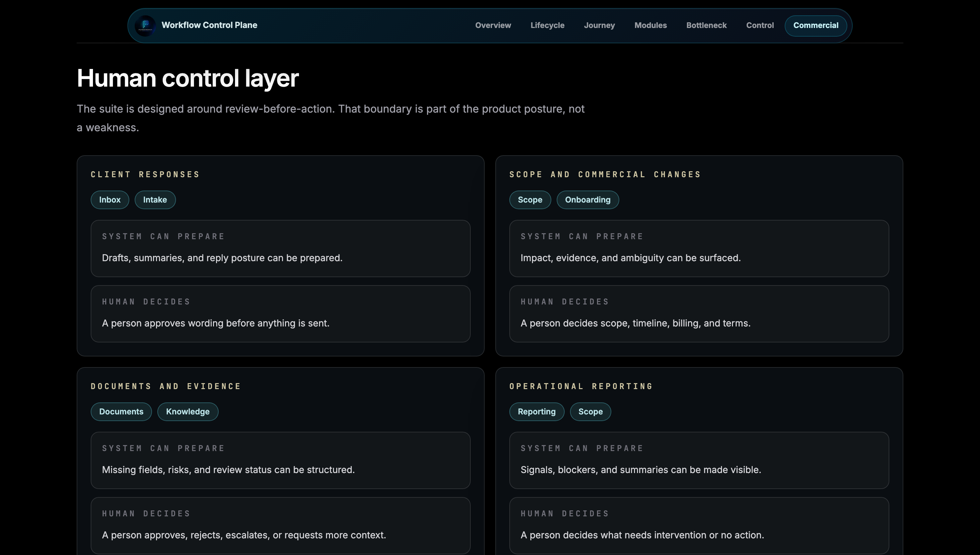The image size is (980, 555).
Task: Click the Knowledge tag pill
Action: click(188, 412)
